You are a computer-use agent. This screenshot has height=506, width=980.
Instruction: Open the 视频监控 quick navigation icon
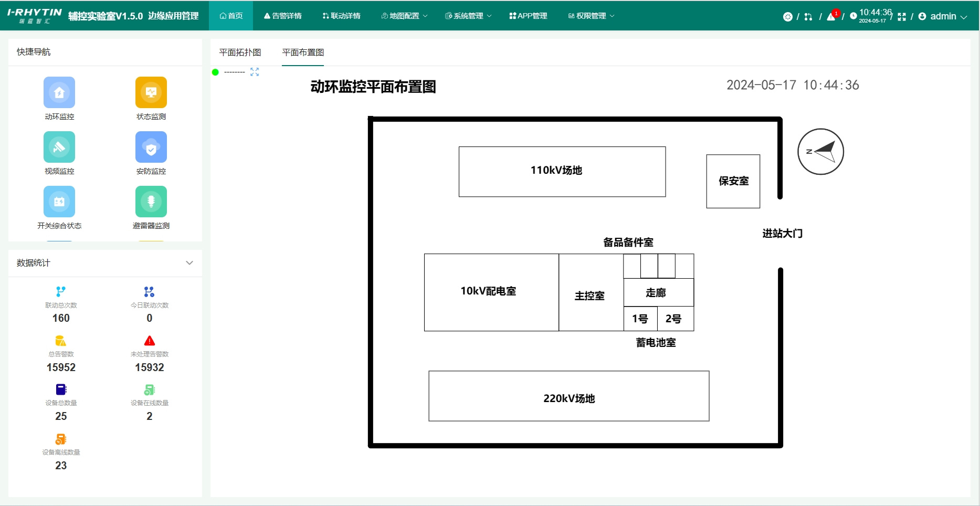pos(59,147)
